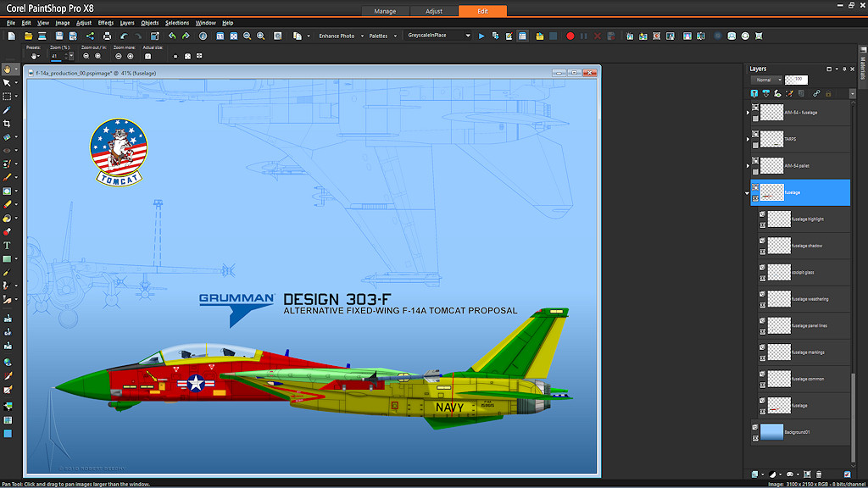Click the Actual Size button in tool options

click(147, 56)
